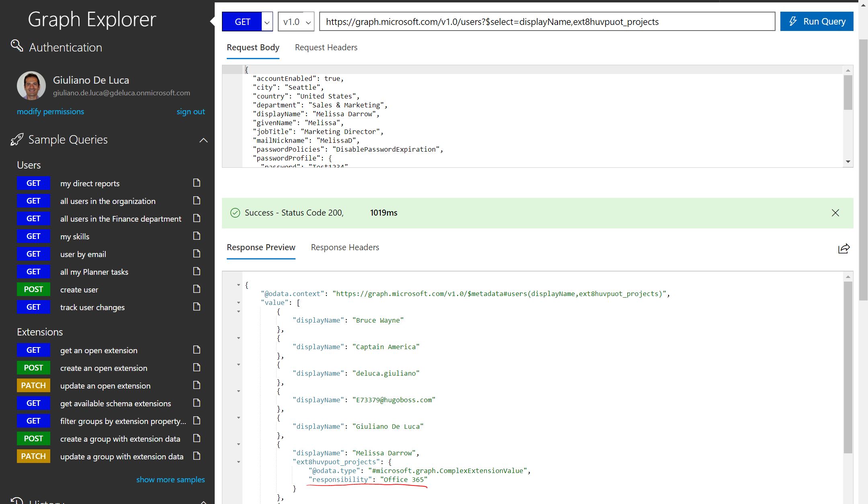The height and width of the screenshot is (504, 868).
Task: Select the get available schema extensions query
Action: (x=115, y=403)
